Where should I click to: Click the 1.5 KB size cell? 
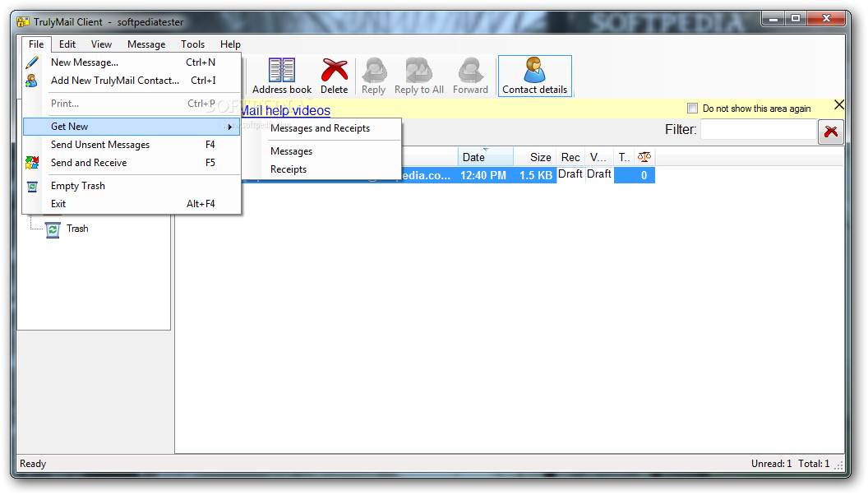coord(535,175)
